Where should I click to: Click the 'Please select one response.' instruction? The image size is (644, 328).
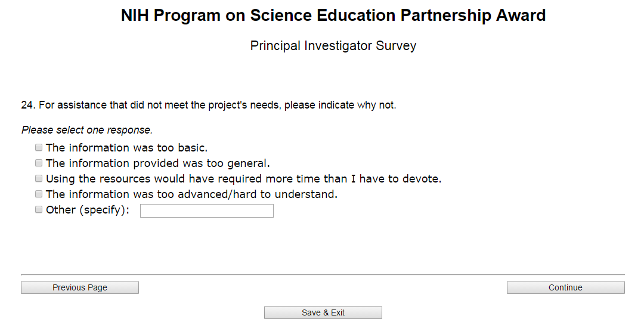click(87, 130)
